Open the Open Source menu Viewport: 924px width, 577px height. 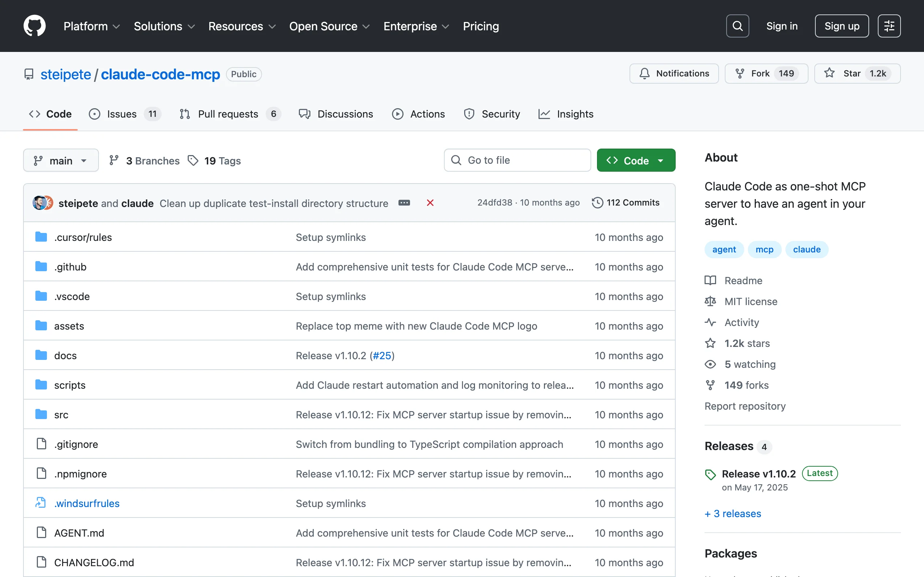point(329,26)
